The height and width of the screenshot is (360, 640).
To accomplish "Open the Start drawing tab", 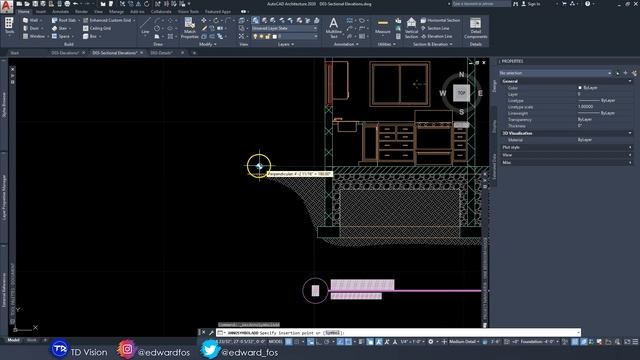I will point(15,53).
